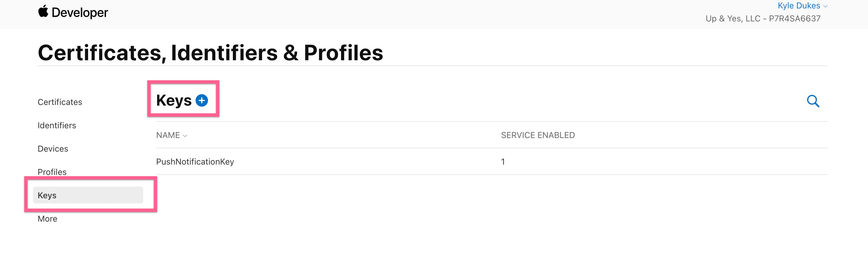Switch to the Identifiers section

coord(57,125)
